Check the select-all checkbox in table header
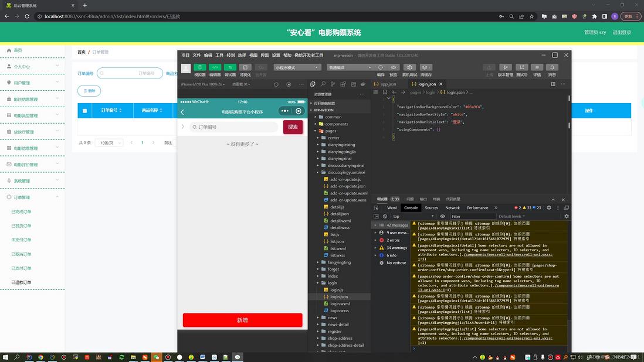Image resolution: width=644 pixels, height=362 pixels. tap(85, 111)
